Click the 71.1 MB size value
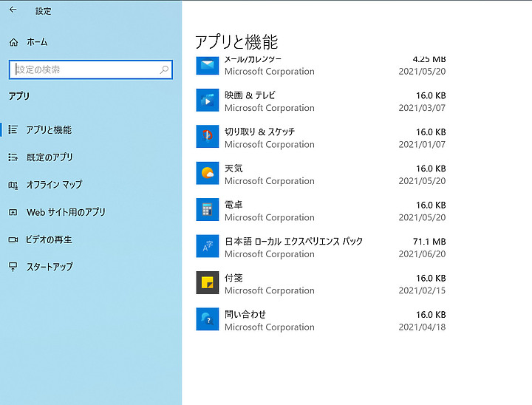 (429, 242)
